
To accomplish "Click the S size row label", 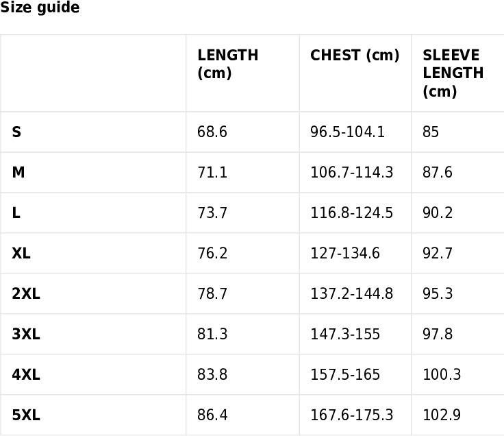I will pyautogui.click(x=16, y=132).
